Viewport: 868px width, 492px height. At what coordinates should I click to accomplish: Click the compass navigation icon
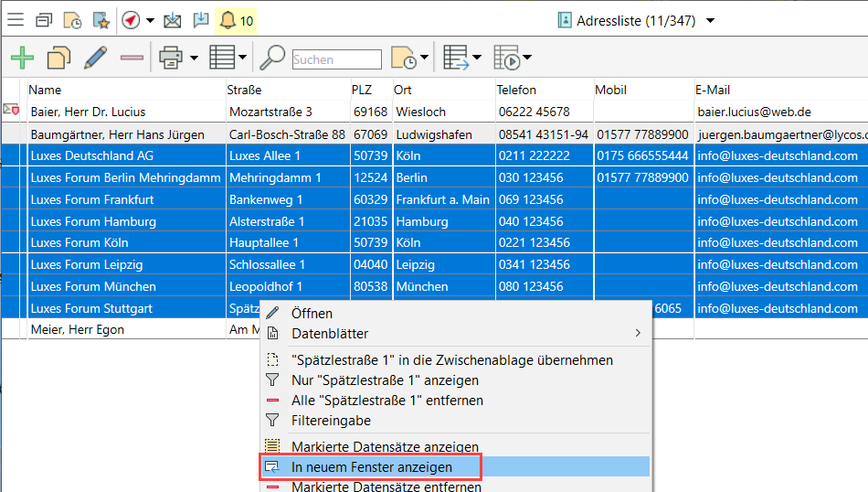[x=130, y=20]
